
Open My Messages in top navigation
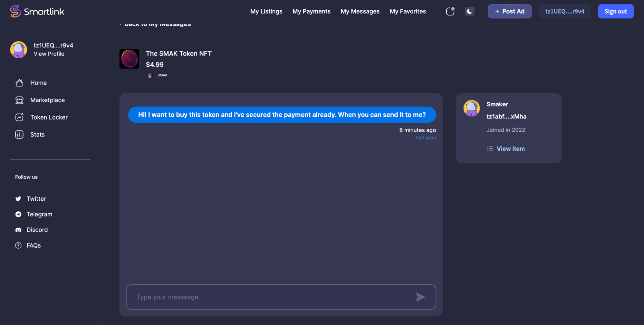[x=360, y=11]
